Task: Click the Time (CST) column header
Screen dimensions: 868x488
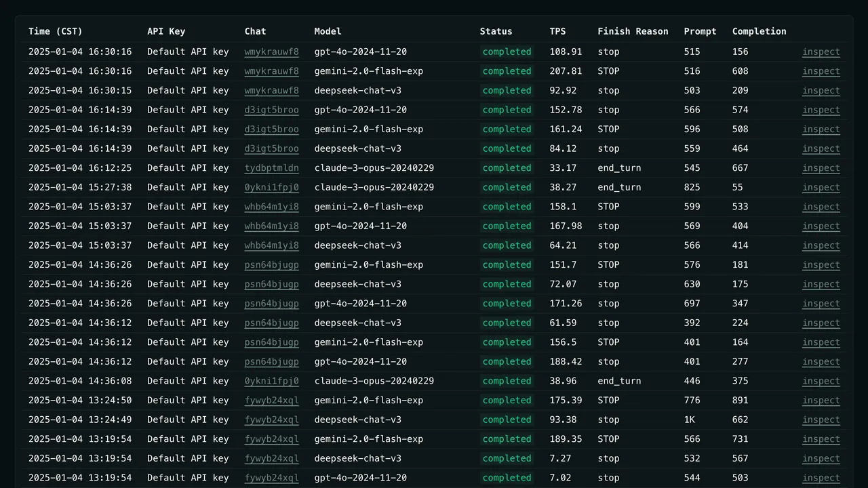Action: [x=56, y=31]
